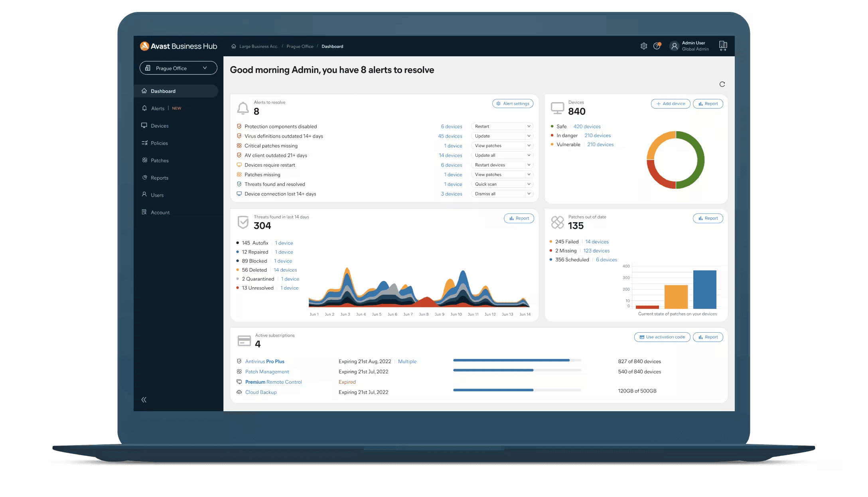Click Use activation code button

click(662, 337)
